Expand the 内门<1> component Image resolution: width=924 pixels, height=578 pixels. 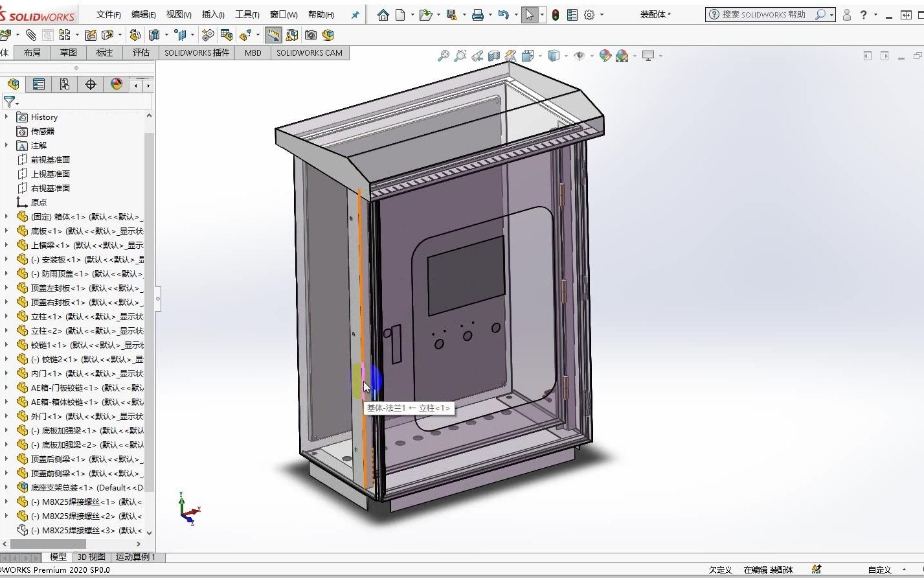[6, 373]
